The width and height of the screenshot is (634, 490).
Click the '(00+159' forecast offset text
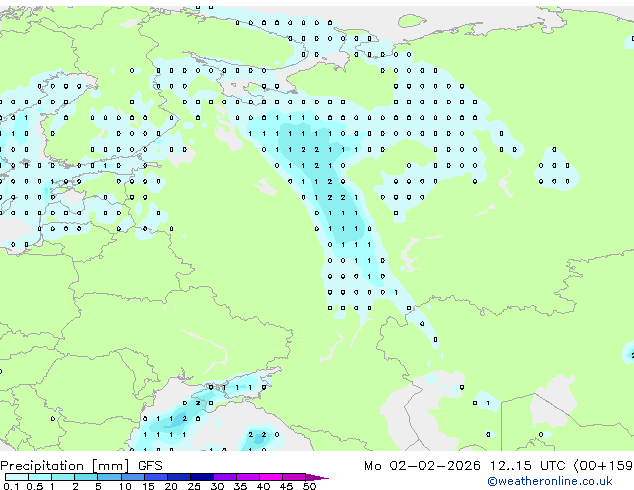[604, 466]
